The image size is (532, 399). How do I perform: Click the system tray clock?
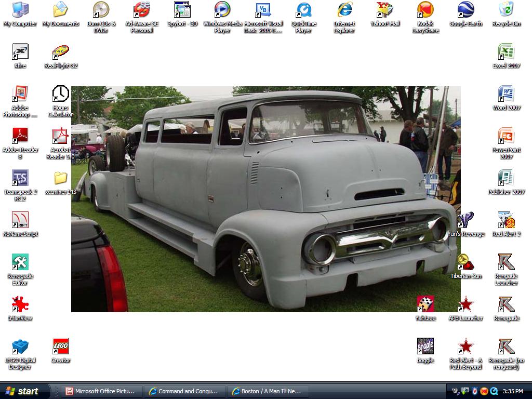pyautogui.click(x=513, y=391)
